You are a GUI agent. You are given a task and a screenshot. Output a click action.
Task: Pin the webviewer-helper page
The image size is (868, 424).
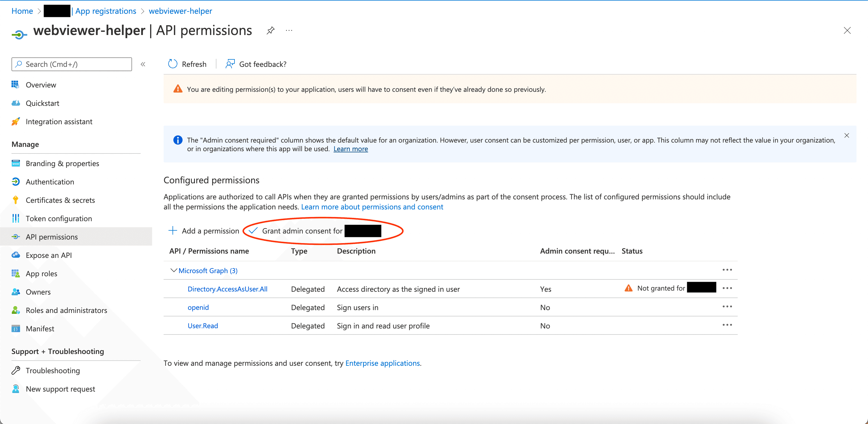(270, 31)
